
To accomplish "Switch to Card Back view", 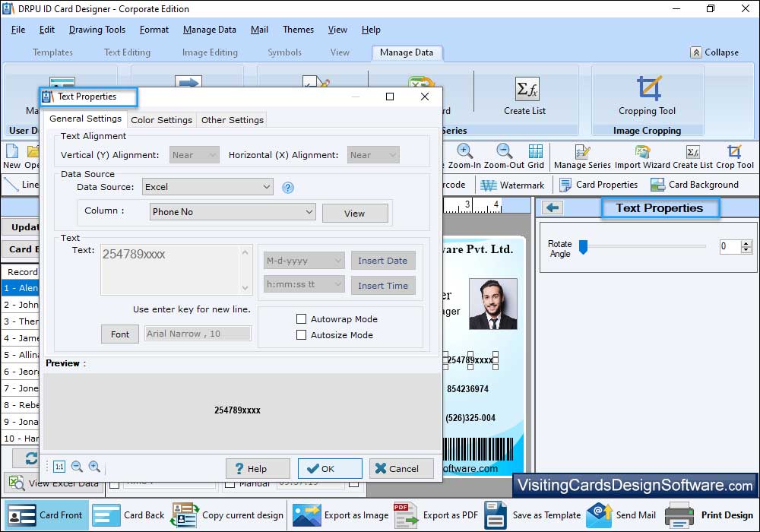I will click(x=128, y=515).
